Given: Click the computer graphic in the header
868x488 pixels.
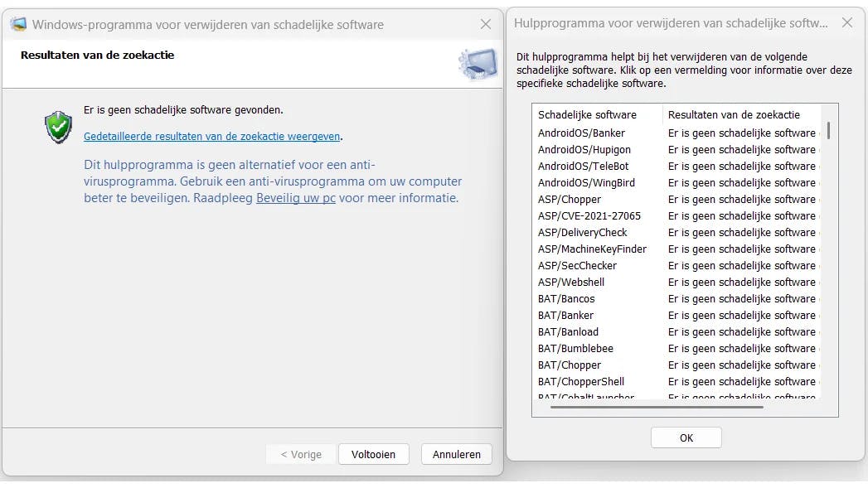Looking at the screenshot, I should click(x=478, y=64).
